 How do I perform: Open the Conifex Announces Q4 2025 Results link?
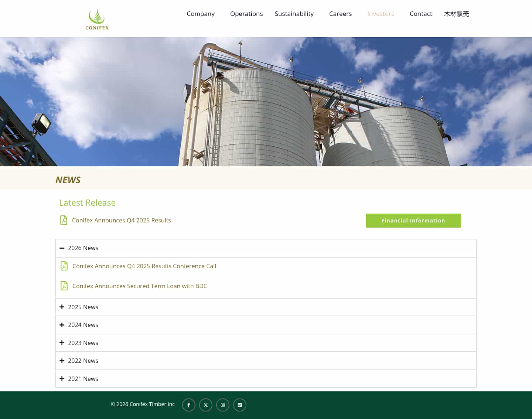point(122,220)
